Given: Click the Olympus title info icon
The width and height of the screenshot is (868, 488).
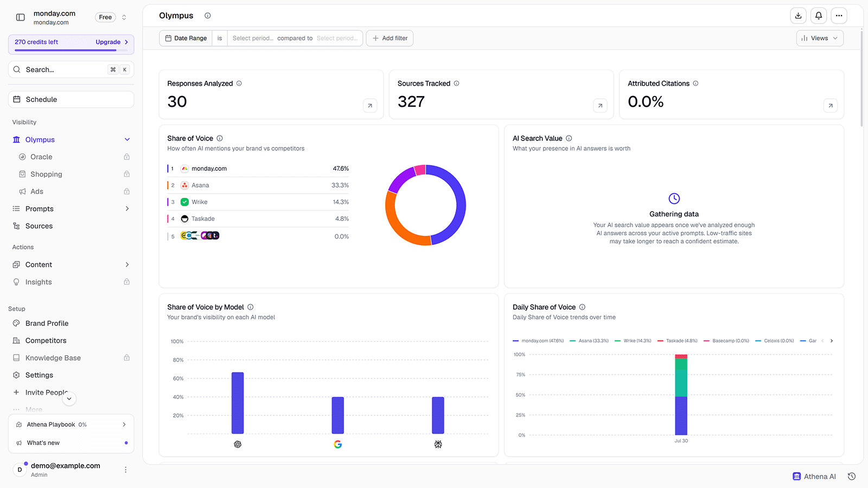Looking at the screenshot, I should click(x=208, y=16).
